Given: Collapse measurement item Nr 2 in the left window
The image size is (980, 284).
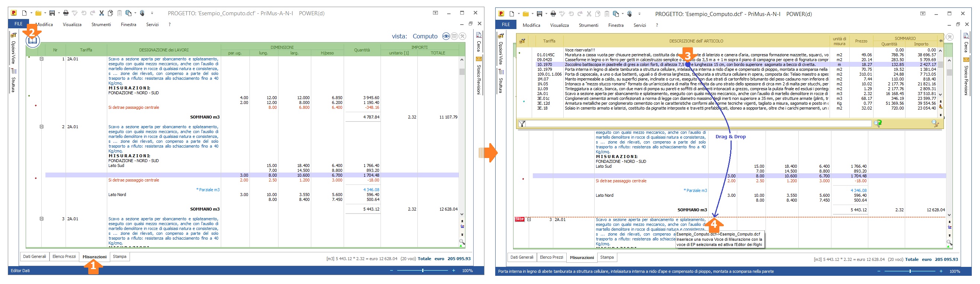Looking at the screenshot, I should pyautogui.click(x=42, y=127).
